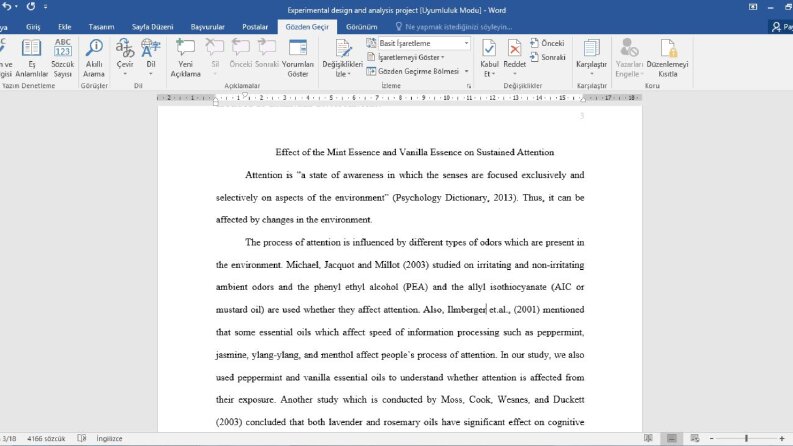The image size is (793, 446).
Task: Open the Ekle tab
Action: pos(65,27)
